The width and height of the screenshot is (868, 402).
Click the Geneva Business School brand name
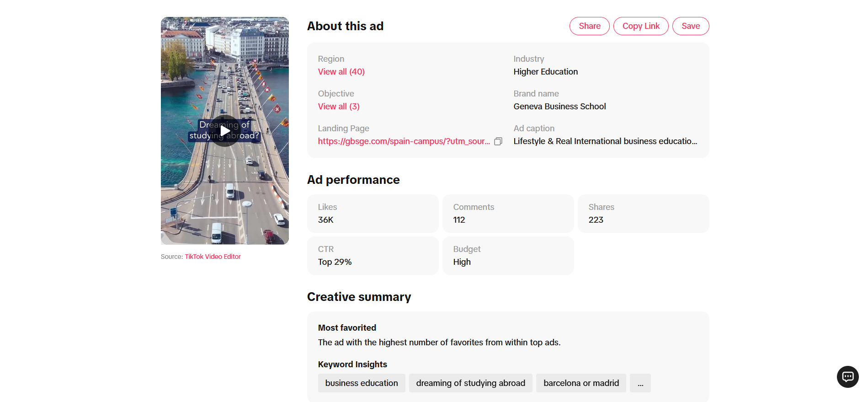pyautogui.click(x=559, y=107)
